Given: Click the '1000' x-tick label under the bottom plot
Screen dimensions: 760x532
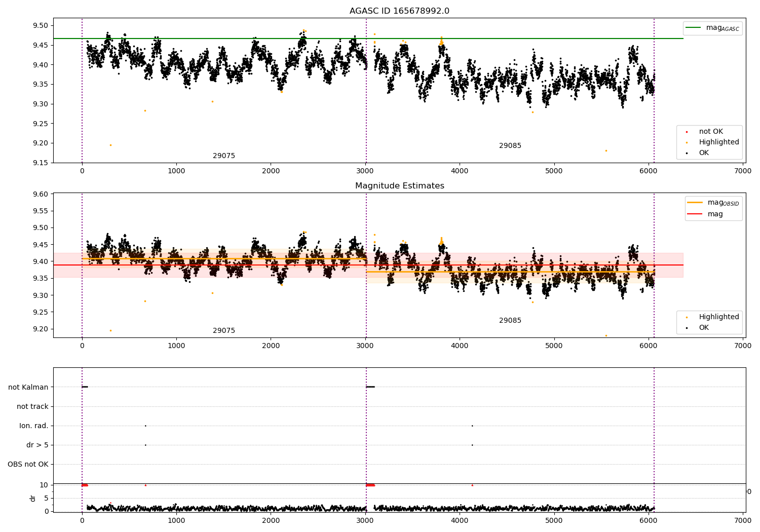Looking at the screenshot, I should (x=176, y=520).
